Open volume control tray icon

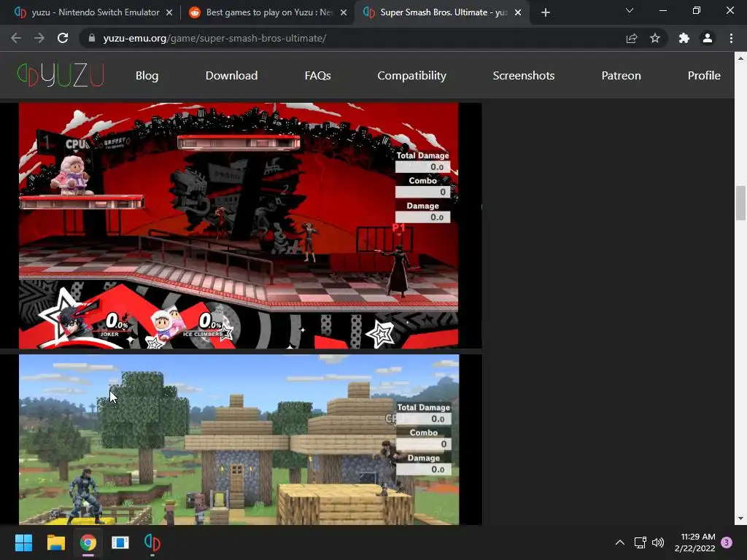click(x=658, y=542)
